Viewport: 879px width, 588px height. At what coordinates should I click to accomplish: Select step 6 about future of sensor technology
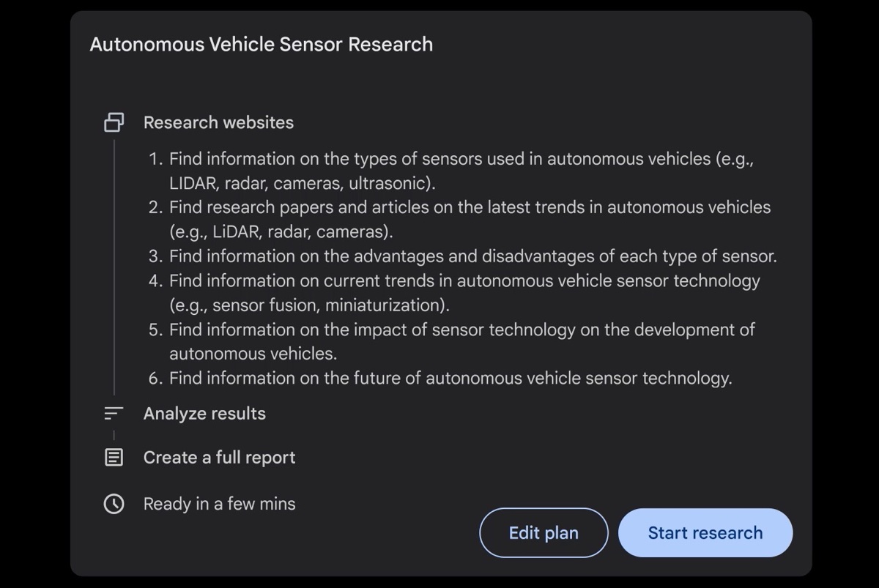click(450, 378)
